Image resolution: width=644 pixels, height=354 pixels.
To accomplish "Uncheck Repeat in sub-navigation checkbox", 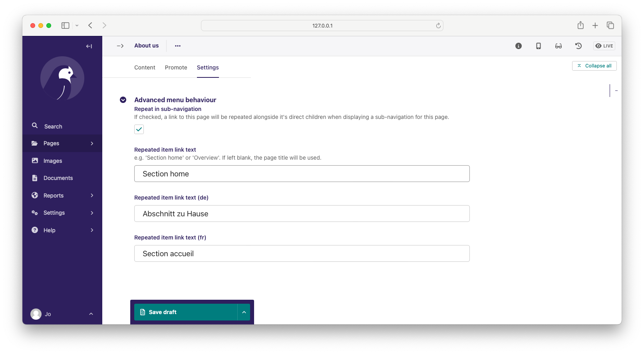I will pyautogui.click(x=139, y=129).
